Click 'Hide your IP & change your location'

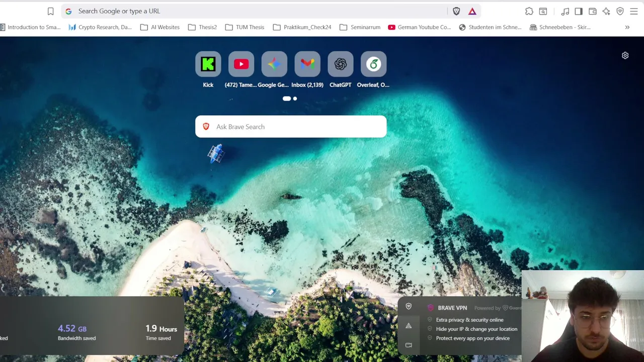(476, 329)
